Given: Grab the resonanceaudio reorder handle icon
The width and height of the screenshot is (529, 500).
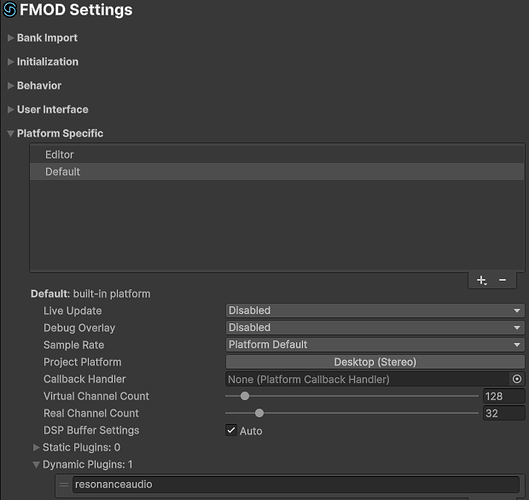Looking at the screenshot, I should pyautogui.click(x=64, y=484).
